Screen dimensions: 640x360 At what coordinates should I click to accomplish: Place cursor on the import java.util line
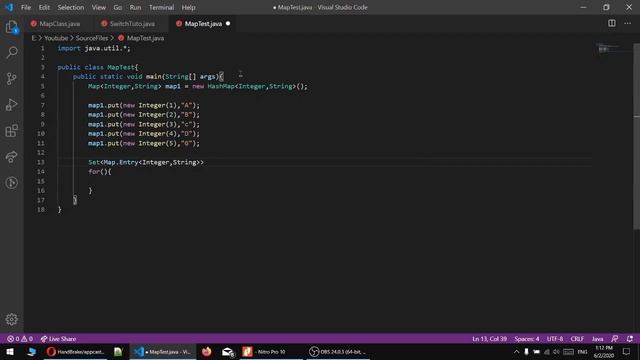point(94,48)
